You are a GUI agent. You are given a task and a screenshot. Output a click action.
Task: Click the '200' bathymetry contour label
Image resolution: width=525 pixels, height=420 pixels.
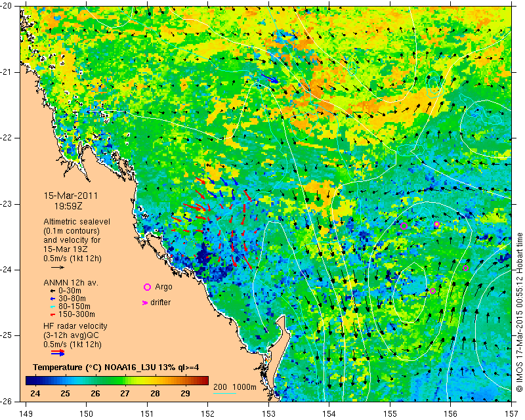pos(220,387)
